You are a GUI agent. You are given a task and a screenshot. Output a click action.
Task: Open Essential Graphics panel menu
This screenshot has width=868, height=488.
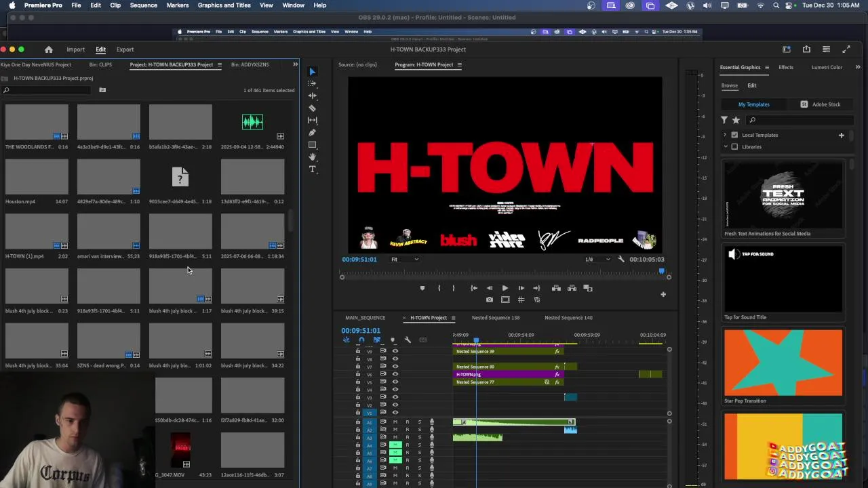click(767, 67)
